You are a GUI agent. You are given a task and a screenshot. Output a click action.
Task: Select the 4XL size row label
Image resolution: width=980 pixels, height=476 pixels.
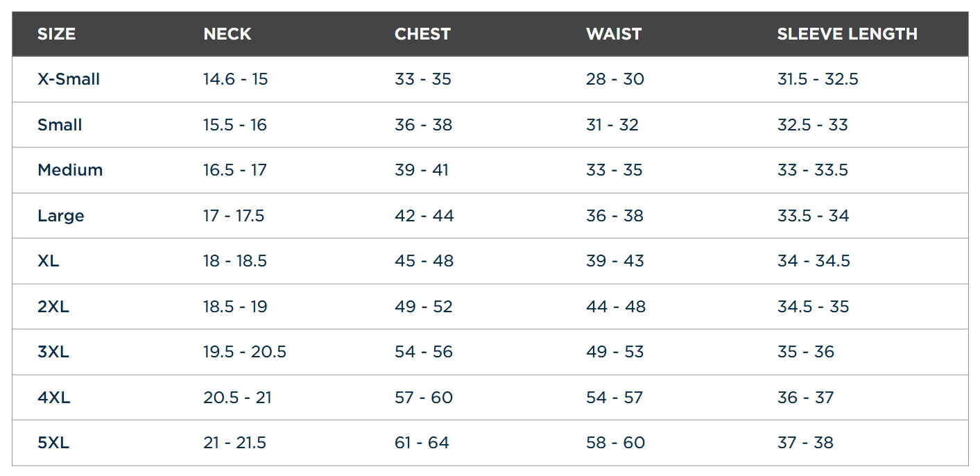click(x=53, y=398)
